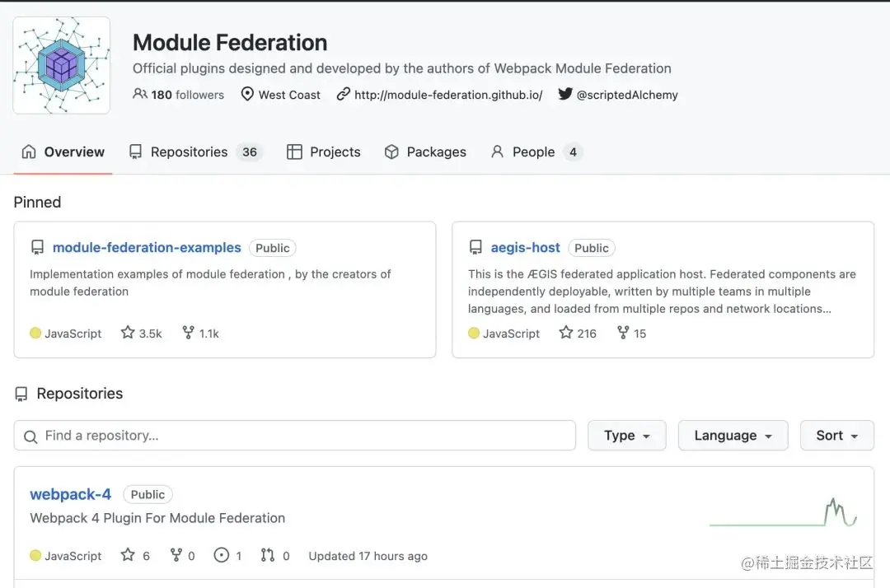Open the webpack-4 repository link

tap(70, 494)
